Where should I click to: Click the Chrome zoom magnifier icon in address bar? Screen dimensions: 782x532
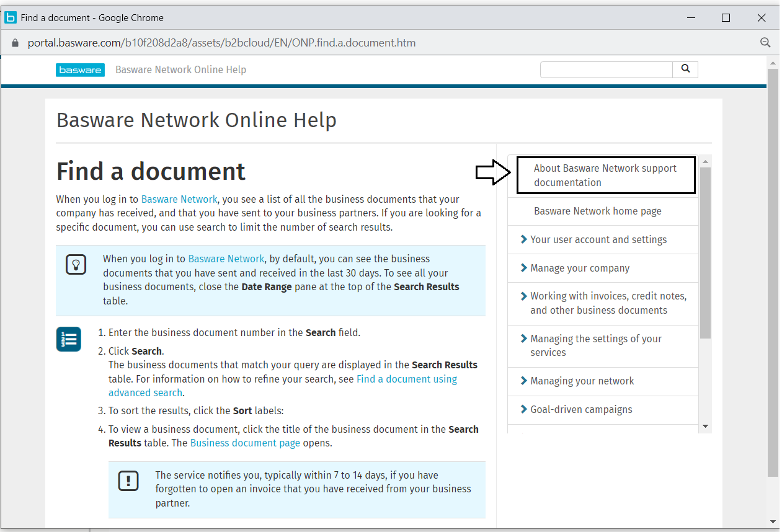click(765, 43)
